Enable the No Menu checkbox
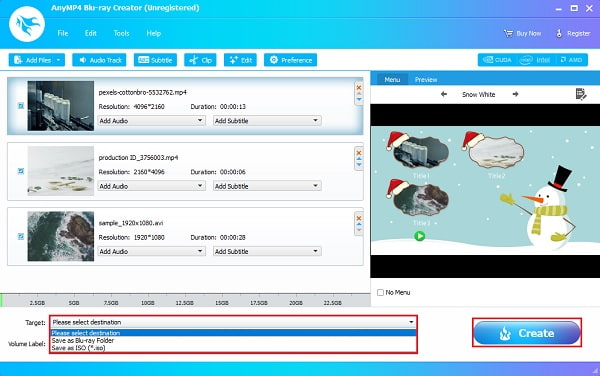Image resolution: width=600 pixels, height=376 pixels. click(x=380, y=292)
